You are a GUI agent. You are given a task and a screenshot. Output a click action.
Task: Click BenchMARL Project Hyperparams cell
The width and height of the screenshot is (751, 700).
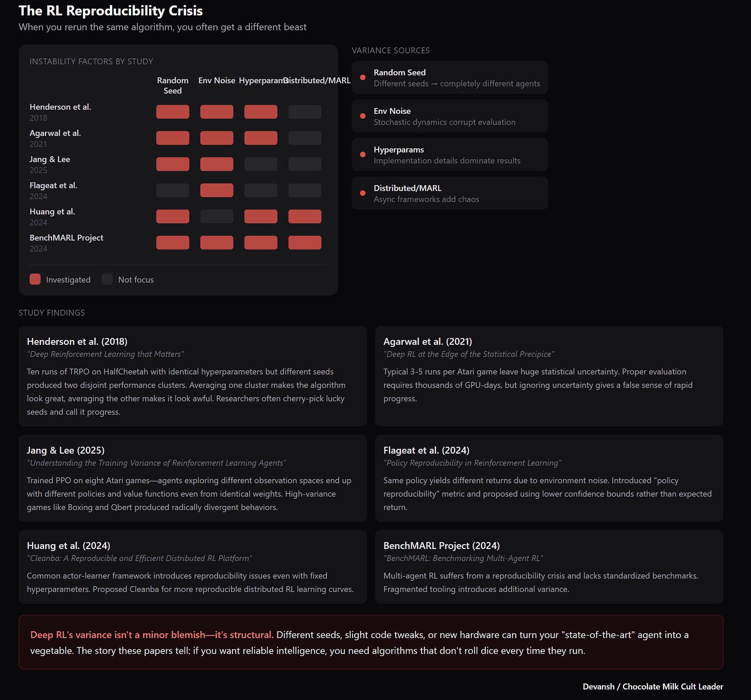[x=261, y=243]
